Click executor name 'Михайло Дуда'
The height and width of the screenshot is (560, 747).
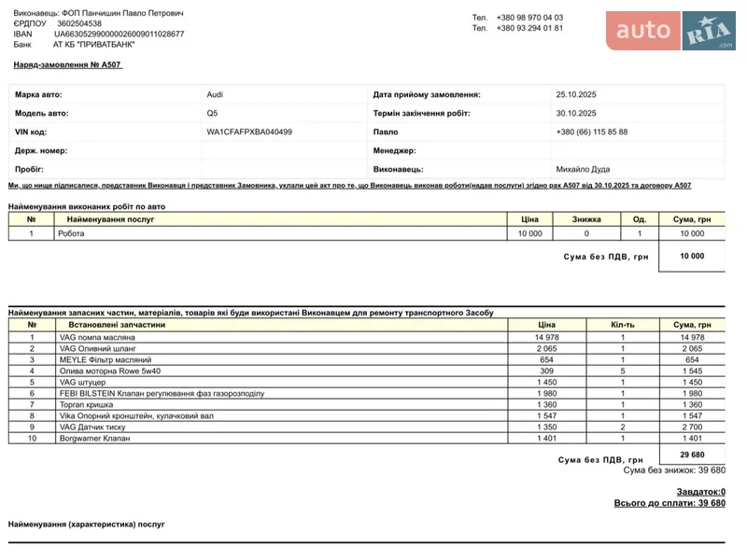[583, 169]
